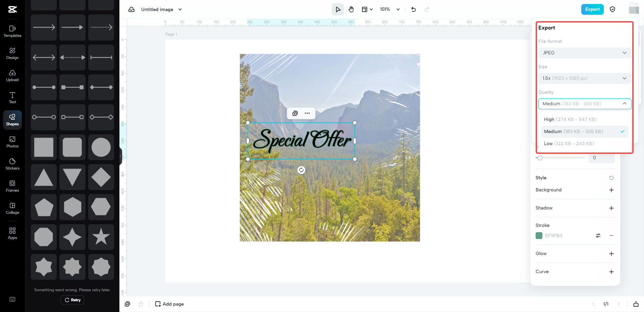
Task: Open the layout resize dropdown
Action: click(x=367, y=9)
